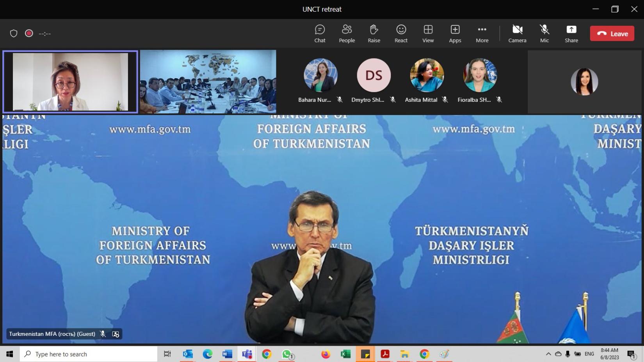The height and width of the screenshot is (362, 644).
Task: Show hidden system tray icons
Action: [x=548, y=354]
